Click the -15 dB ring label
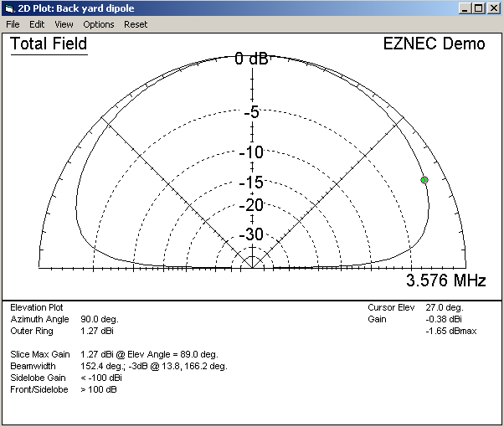 (x=251, y=183)
